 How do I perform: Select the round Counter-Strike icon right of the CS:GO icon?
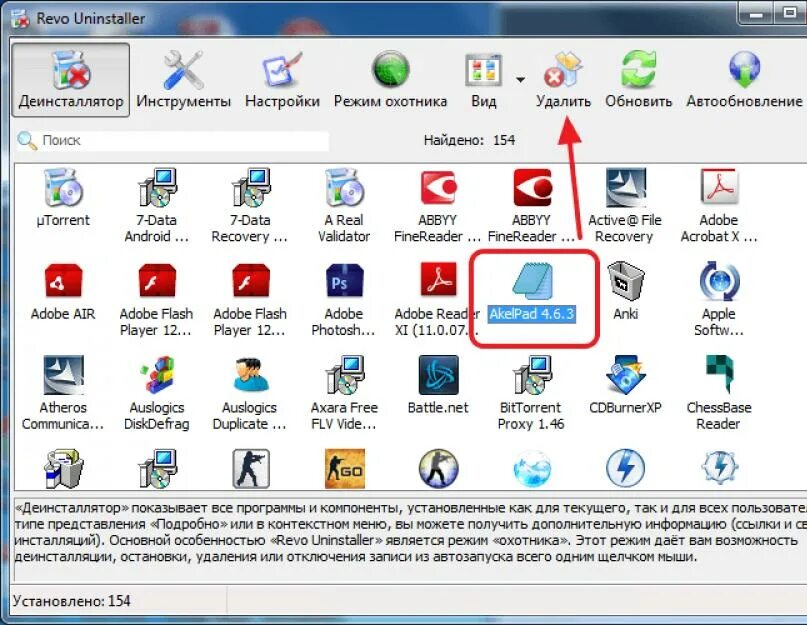(x=438, y=468)
